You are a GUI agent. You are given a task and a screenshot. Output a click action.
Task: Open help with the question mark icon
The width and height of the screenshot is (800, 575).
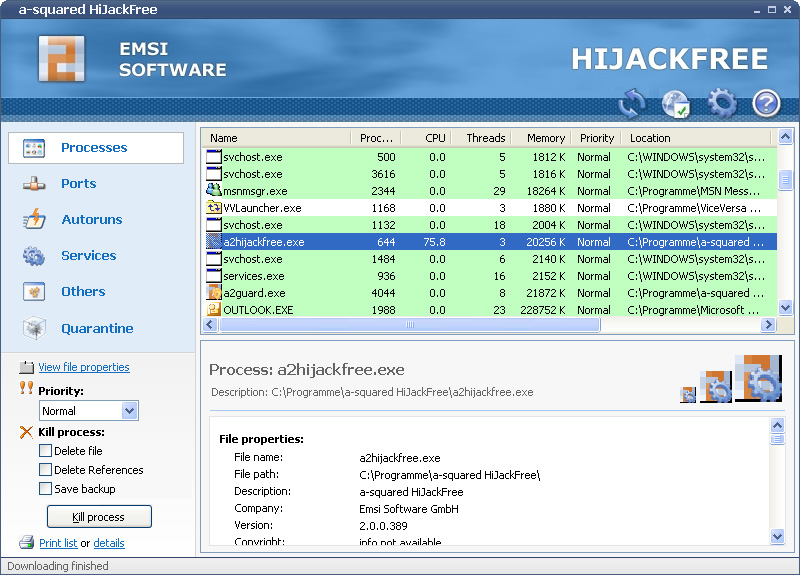click(766, 103)
